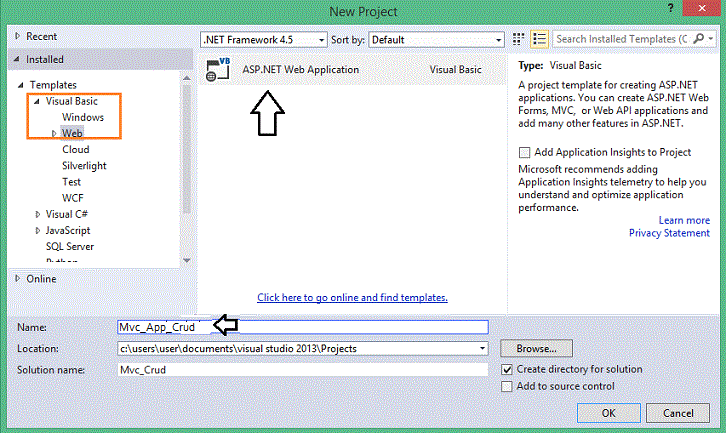Click the tree scrollbar down arrow
Image resolution: width=726 pixels, height=433 pixels.
[187, 260]
